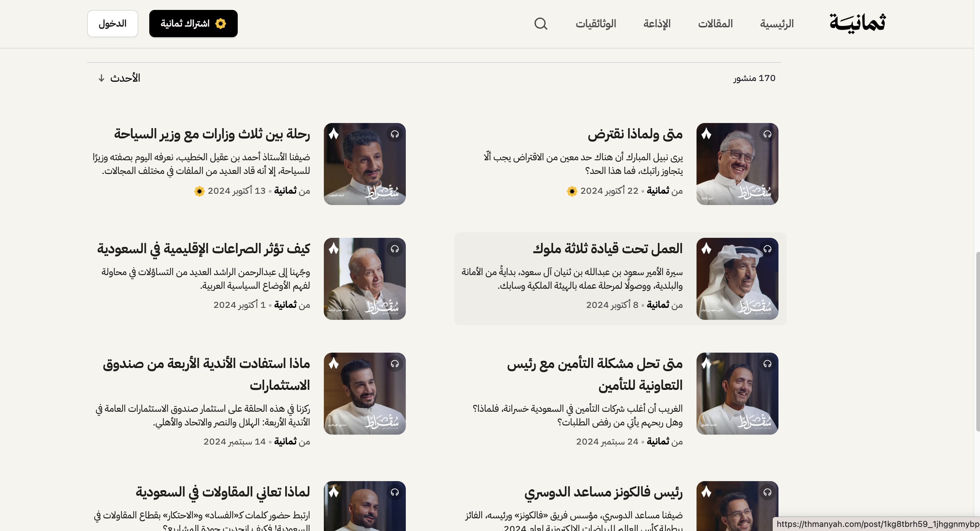Click headphones icon on كيف تؤثر الصراعات thumbnail
The image size is (980, 531).
pos(395,249)
